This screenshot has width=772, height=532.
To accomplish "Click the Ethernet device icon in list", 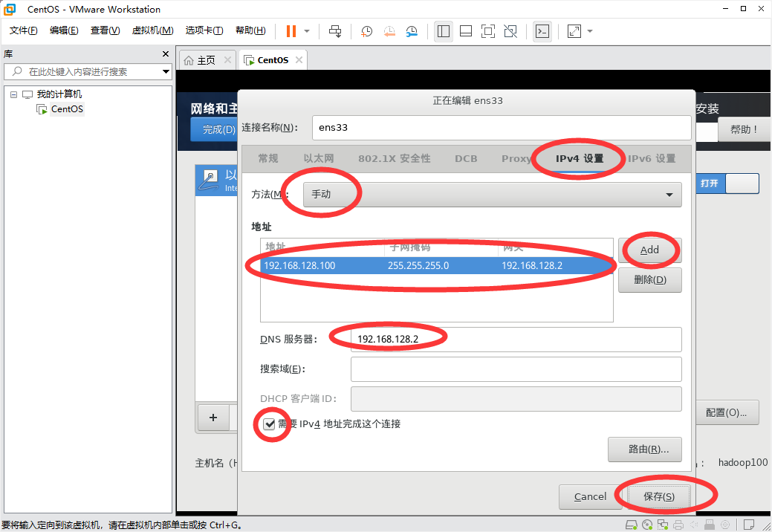I will [x=210, y=180].
